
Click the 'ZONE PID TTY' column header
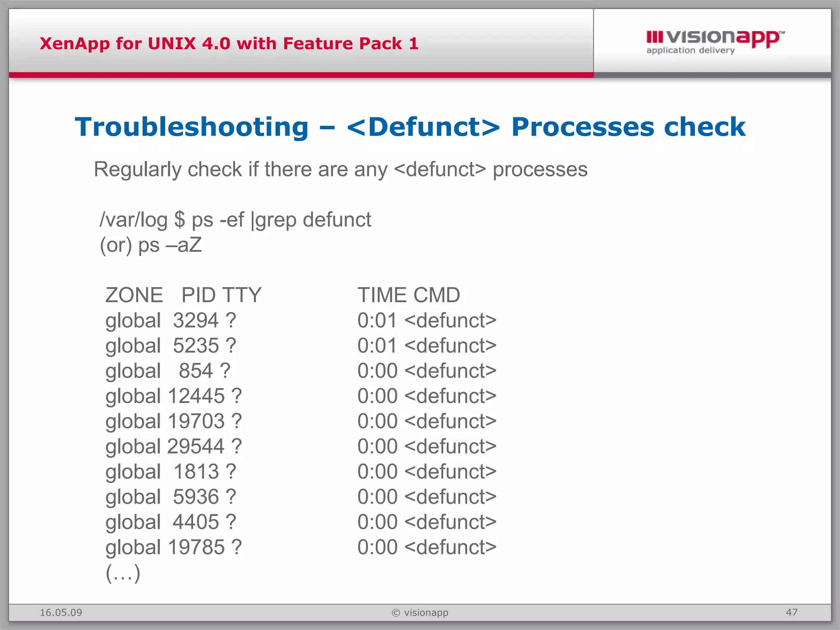[x=183, y=295]
